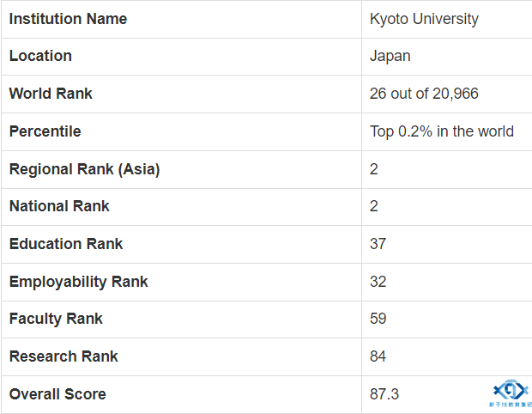Select 'Top 0.2% in the world' value

coord(442,131)
